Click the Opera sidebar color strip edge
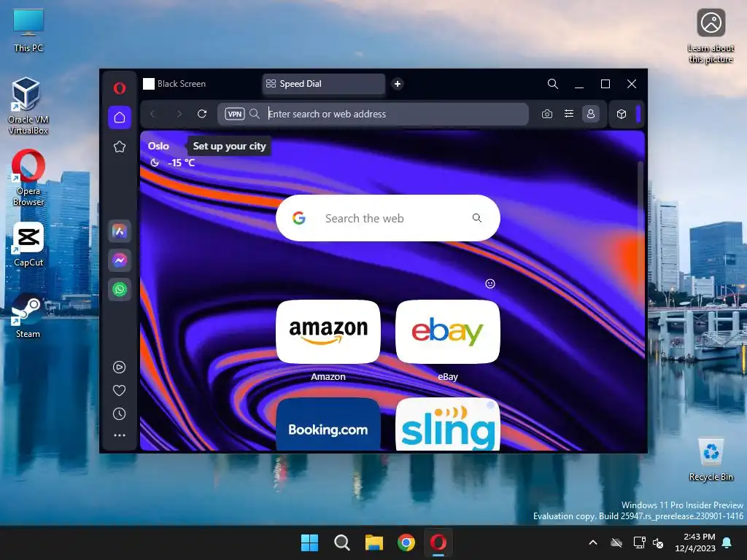Screen dimensions: 747x560 pyautogui.click(x=638, y=114)
